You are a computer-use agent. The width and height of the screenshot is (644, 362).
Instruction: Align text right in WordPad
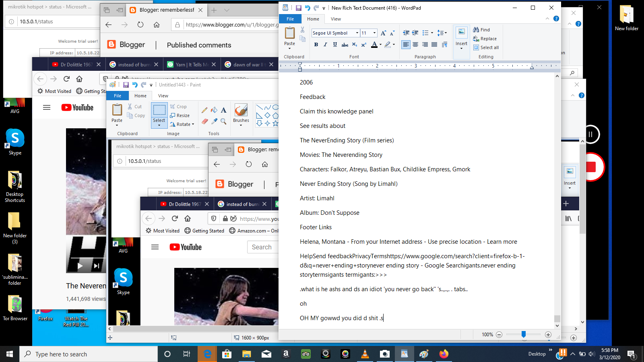425,45
